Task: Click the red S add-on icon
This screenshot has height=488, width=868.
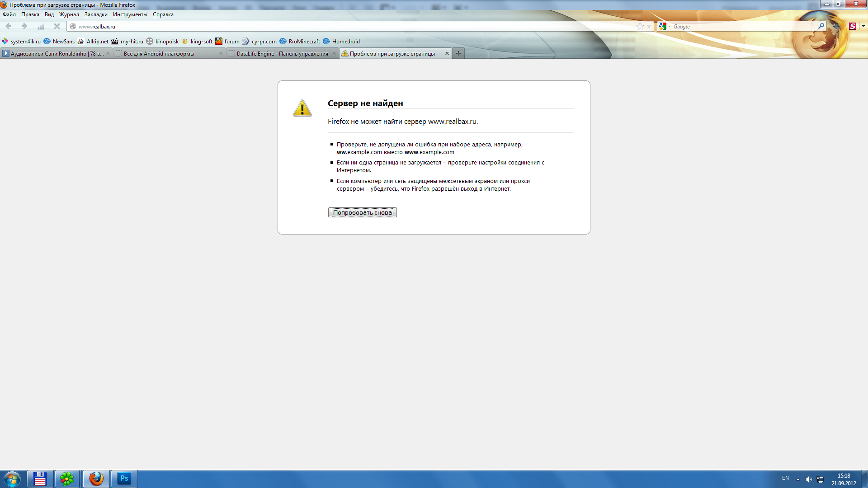Action: (x=853, y=26)
